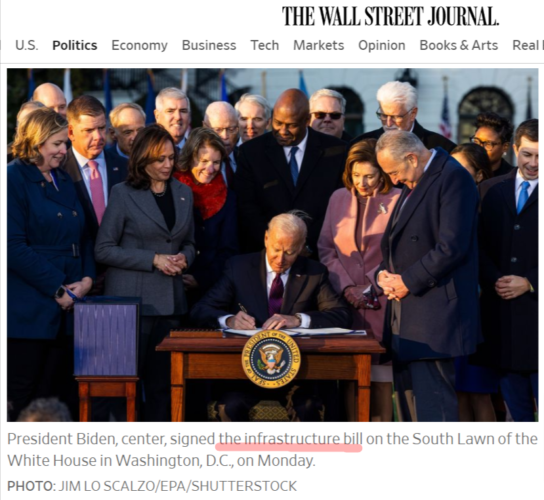Click the American flag in photo background
Screen dimensions: 544x500
[x=445, y=113]
